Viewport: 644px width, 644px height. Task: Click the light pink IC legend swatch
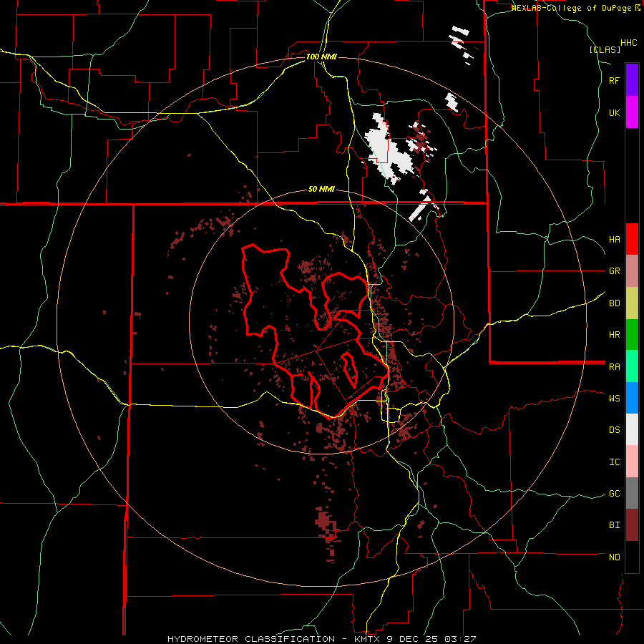[x=632, y=462]
